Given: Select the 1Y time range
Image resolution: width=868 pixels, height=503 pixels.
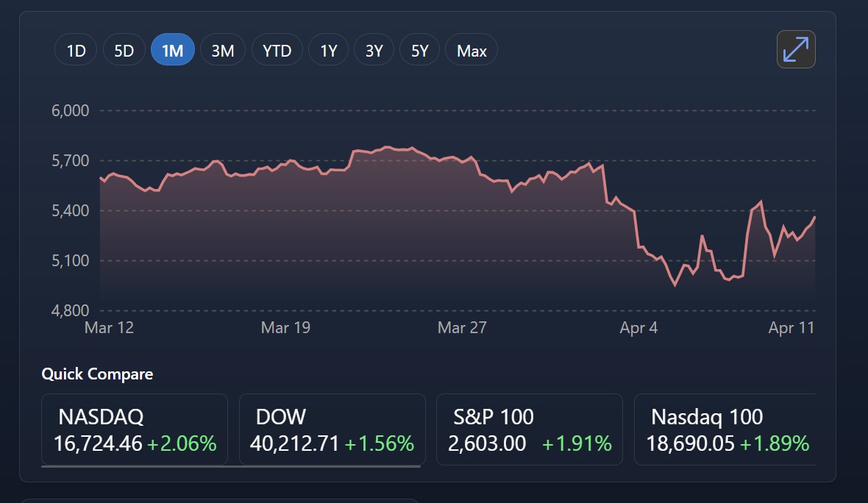Looking at the screenshot, I should 328,49.
